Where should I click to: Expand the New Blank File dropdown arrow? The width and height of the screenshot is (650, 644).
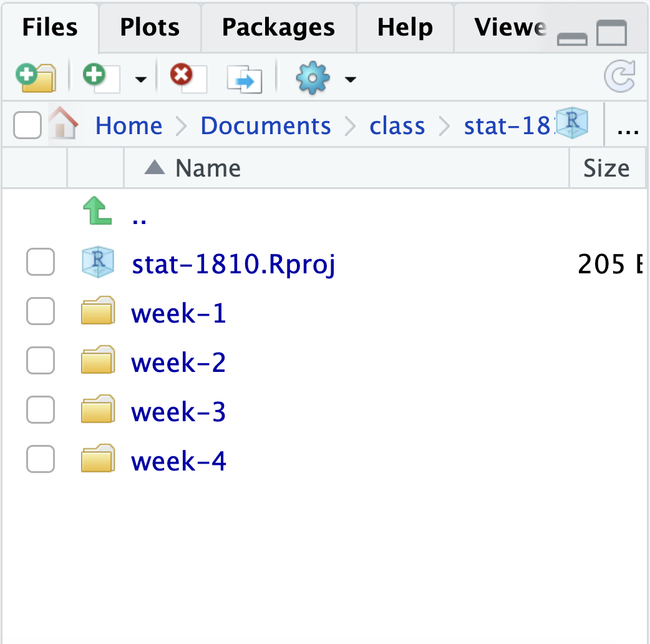[x=141, y=79]
